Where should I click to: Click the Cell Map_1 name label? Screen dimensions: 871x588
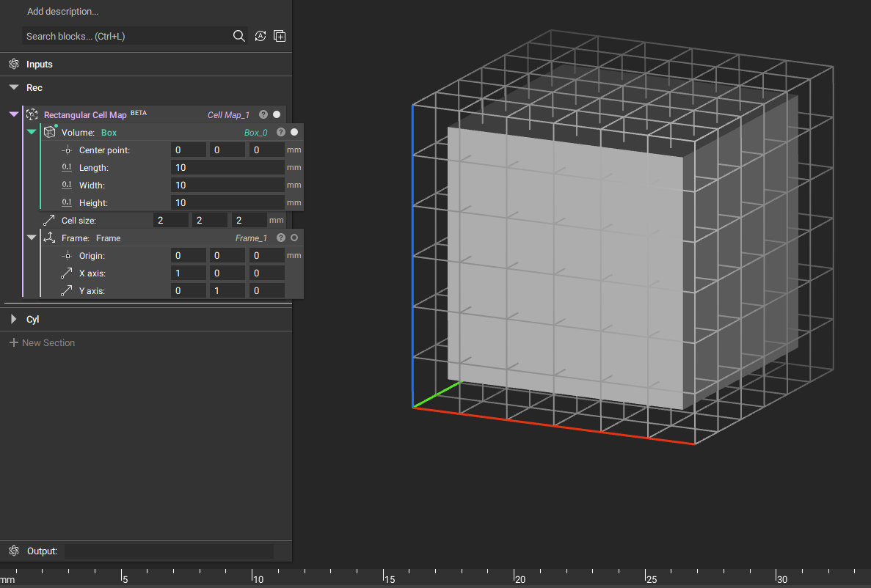click(x=228, y=115)
